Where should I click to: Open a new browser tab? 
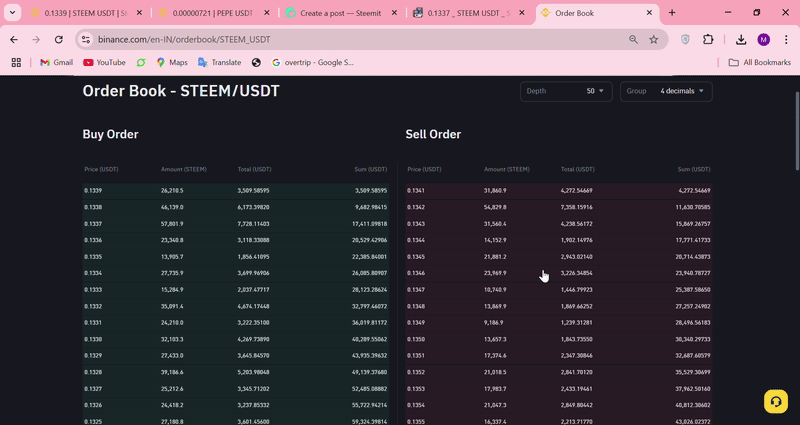point(672,13)
